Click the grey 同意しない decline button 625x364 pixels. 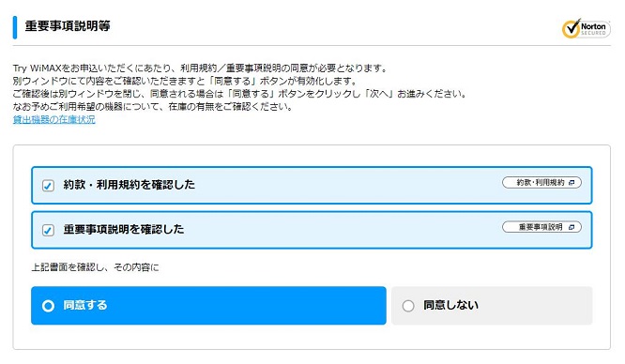(x=492, y=306)
